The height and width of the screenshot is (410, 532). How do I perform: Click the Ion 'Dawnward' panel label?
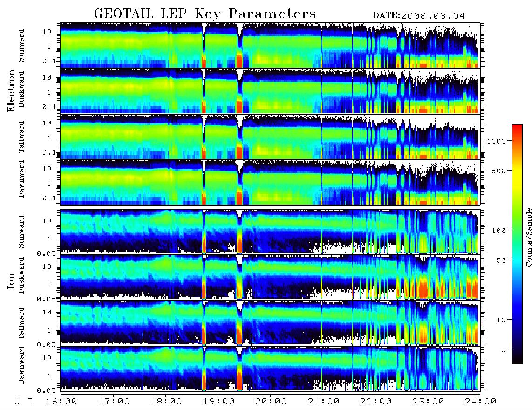coord(21,365)
